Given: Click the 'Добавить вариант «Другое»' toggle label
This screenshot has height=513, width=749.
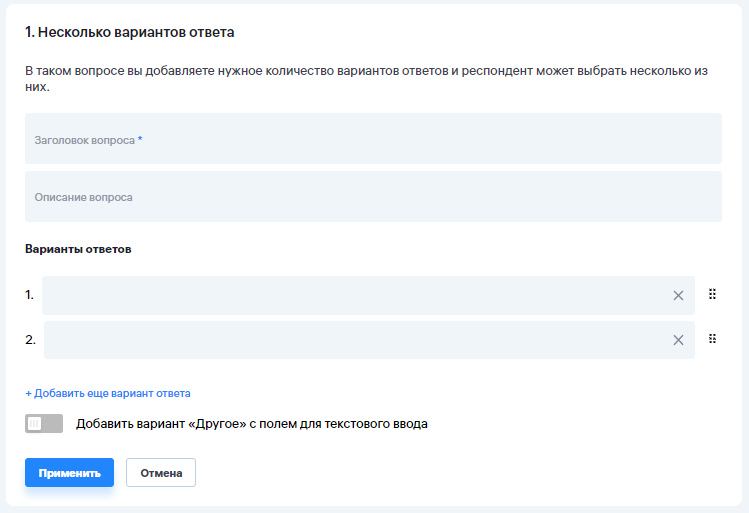Looking at the screenshot, I should pos(252,424).
